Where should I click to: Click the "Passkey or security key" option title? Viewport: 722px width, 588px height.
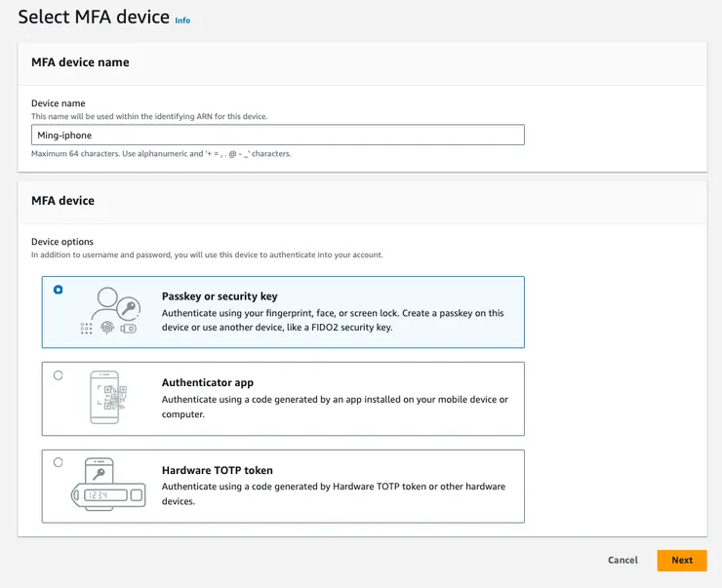220,296
